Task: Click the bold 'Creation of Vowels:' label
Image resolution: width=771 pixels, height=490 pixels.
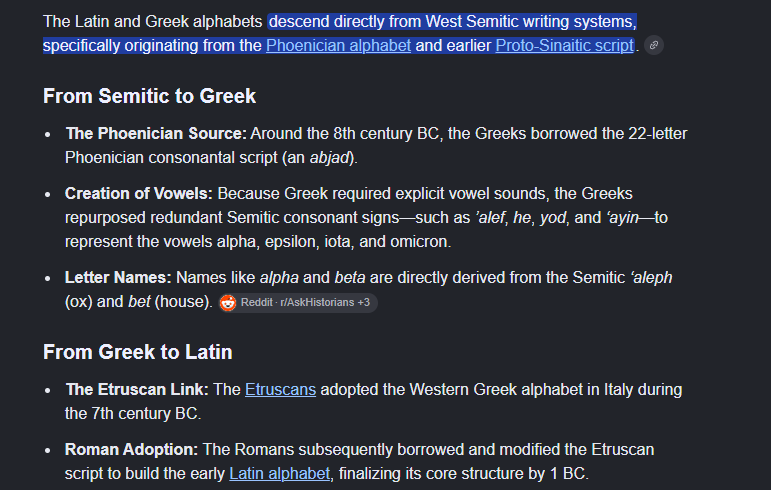Action: pos(139,194)
